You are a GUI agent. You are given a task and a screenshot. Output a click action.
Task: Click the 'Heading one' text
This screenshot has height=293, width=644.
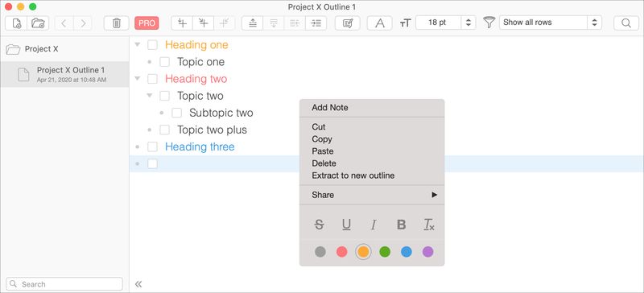(x=196, y=45)
